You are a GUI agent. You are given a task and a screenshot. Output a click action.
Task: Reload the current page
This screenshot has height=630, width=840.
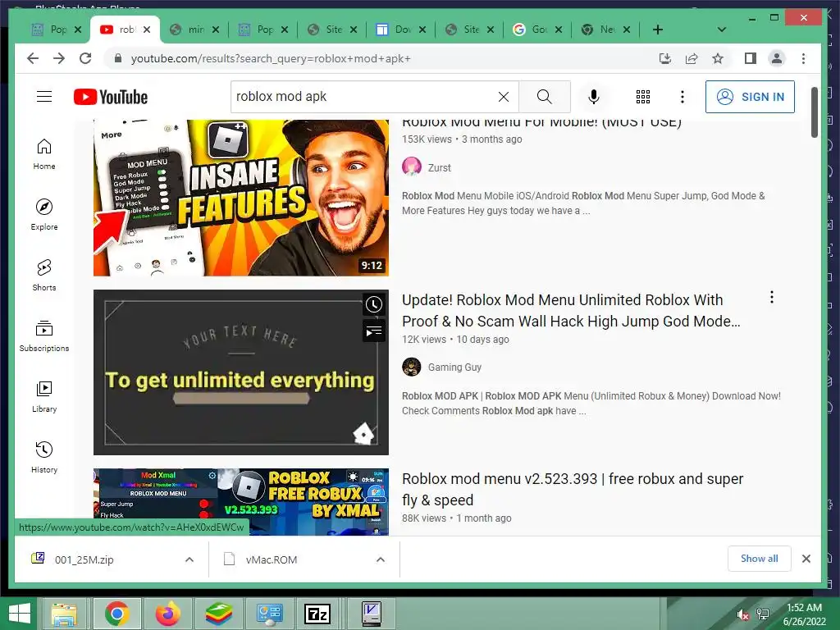point(85,58)
